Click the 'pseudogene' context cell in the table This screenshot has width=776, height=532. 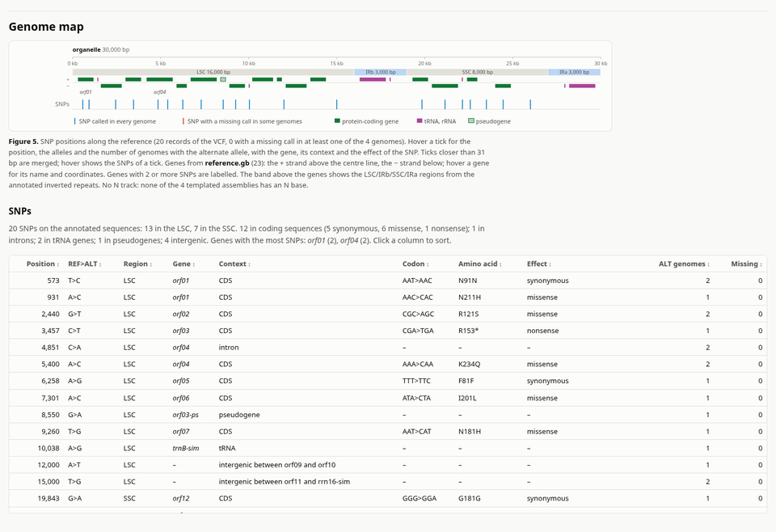(x=239, y=415)
